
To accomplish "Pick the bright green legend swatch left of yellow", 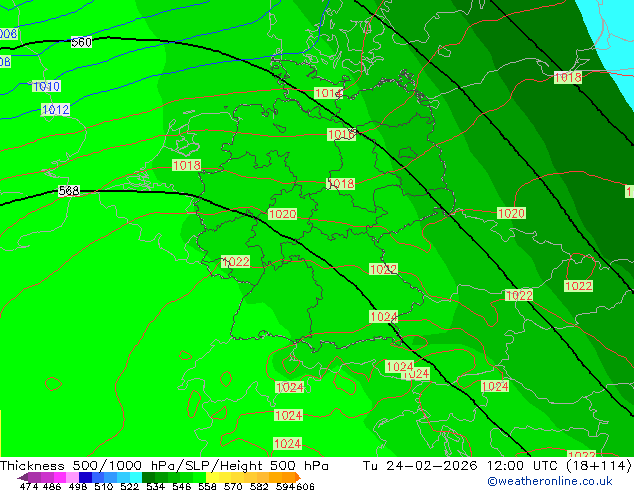I will tap(199, 477).
